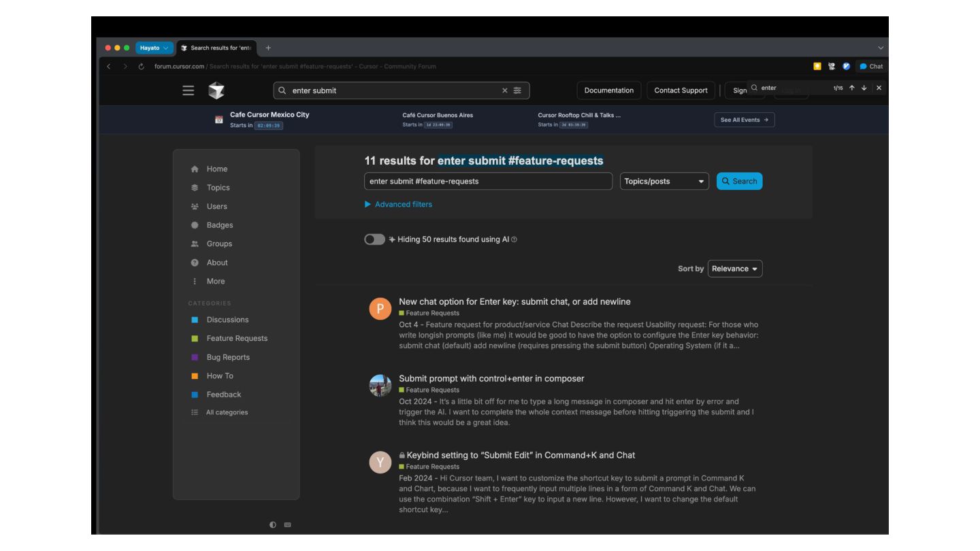Image resolution: width=980 pixels, height=551 pixels.
Task: Open a new browser tab with plus
Action: click(268, 48)
